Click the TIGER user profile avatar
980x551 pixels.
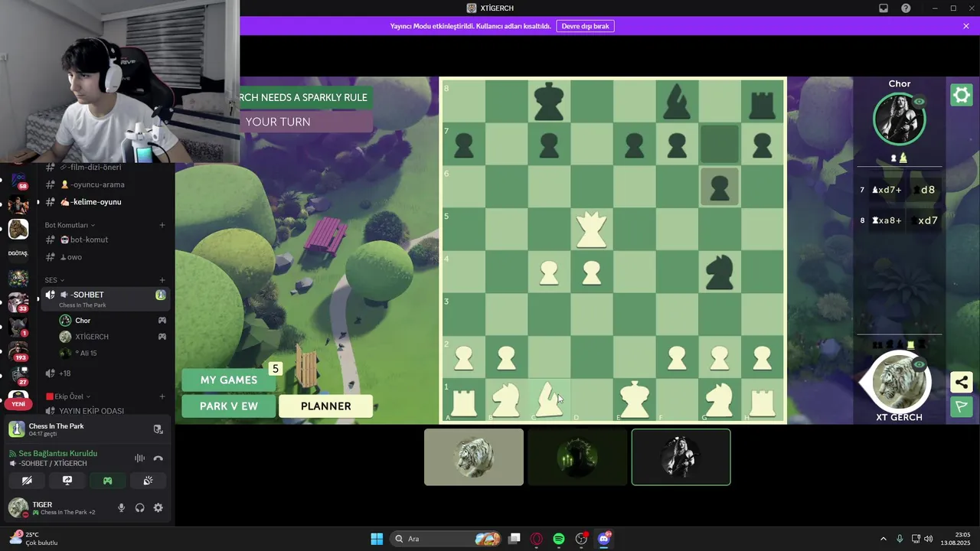pos(18,507)
